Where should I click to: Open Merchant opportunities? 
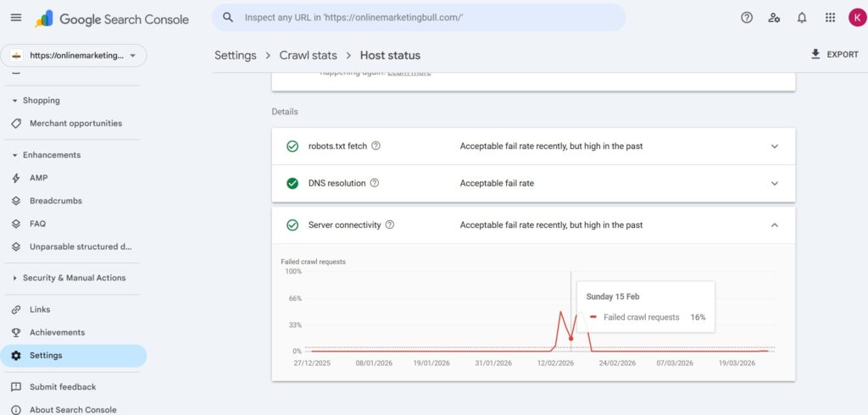pyautogui.click(x=74, y=124)
